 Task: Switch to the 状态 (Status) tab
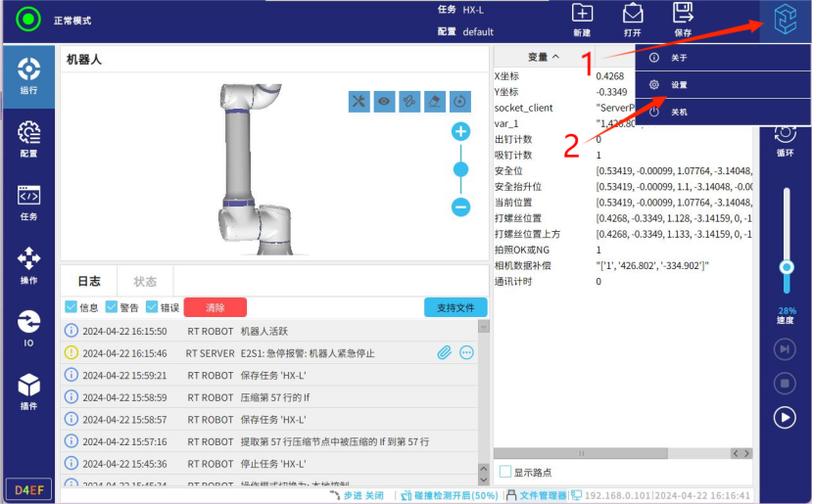pos(145,281)
